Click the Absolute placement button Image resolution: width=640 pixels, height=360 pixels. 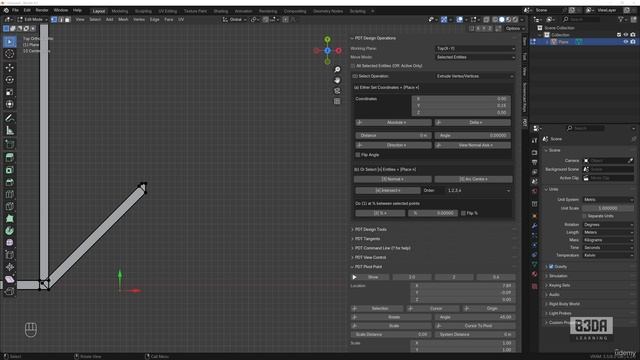click(393, 122)
